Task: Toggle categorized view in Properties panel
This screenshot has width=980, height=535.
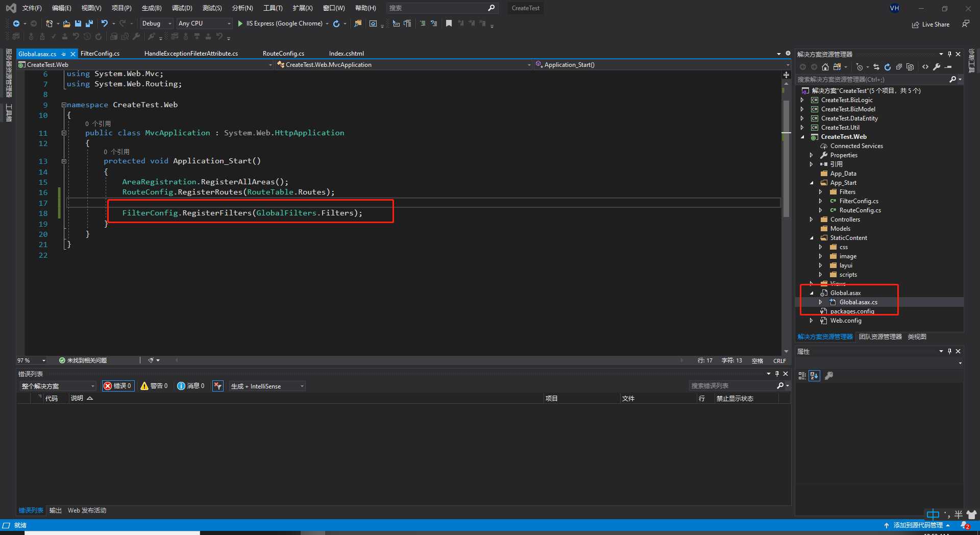Action: [x=802, y=376]
